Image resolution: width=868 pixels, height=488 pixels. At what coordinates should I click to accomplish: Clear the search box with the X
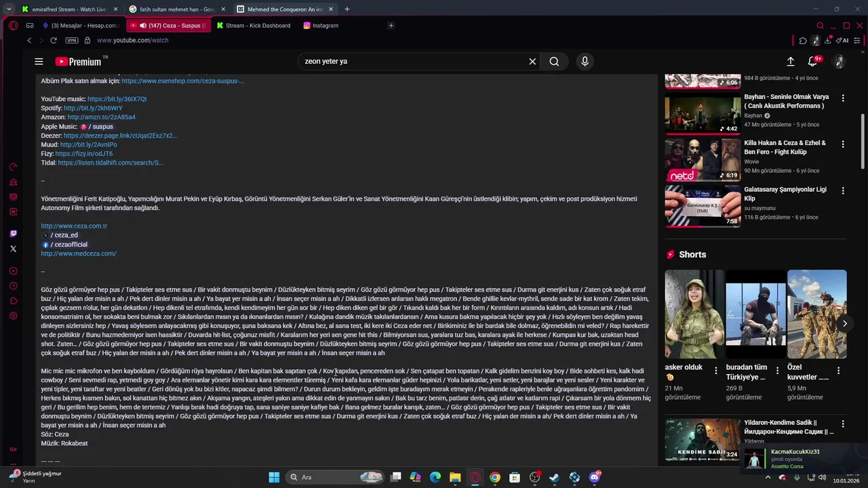click(532, 62)
